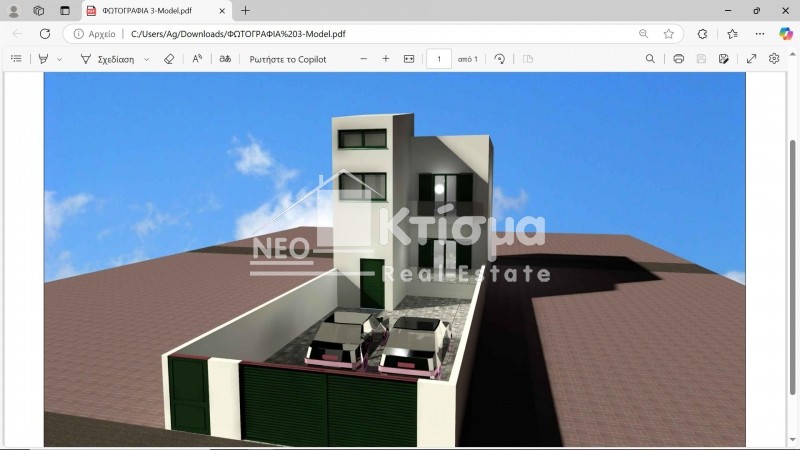Search within the PDF

[650, 59]
